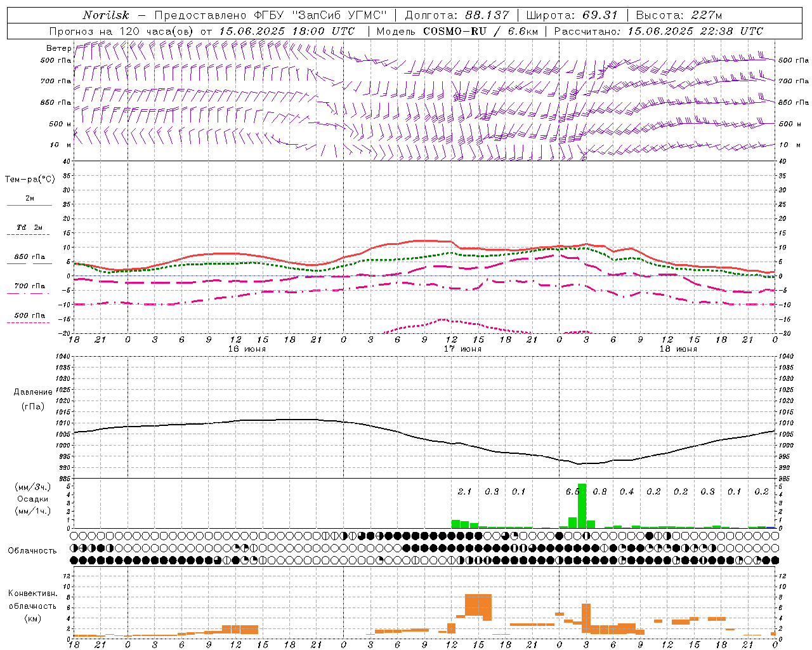
Task: Click the "(мм/1ч.)" precipitation unit label
Action: click(x=33, y=512)
